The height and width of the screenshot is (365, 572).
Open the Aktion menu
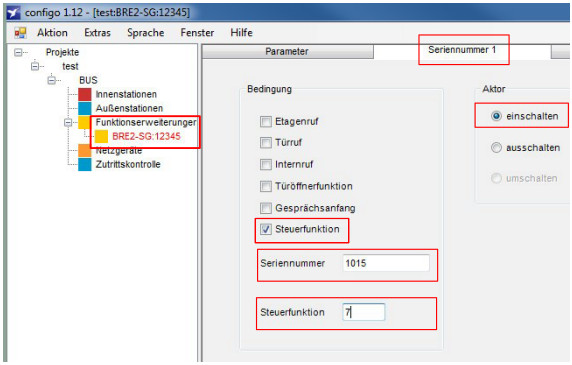point(52,33)
